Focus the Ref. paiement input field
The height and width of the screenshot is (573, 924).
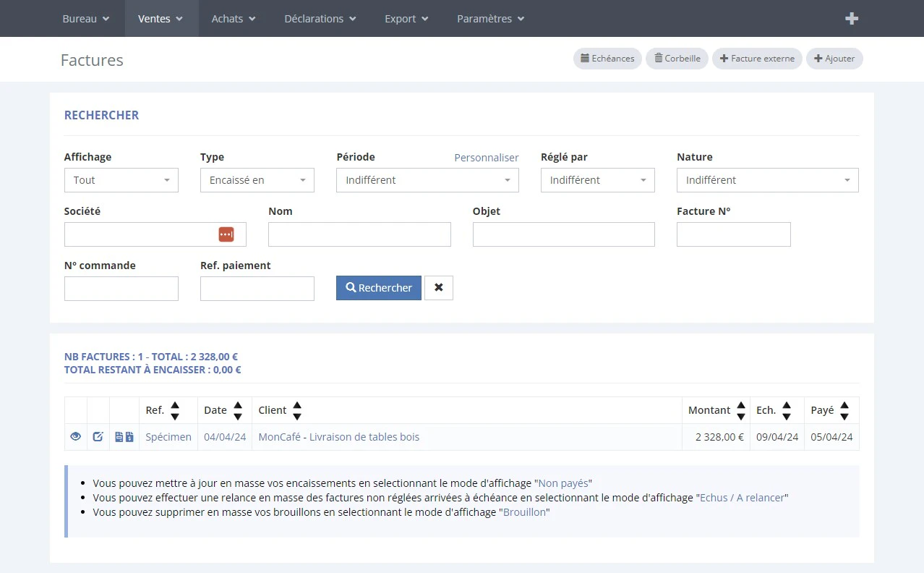[x=257, y=289]
